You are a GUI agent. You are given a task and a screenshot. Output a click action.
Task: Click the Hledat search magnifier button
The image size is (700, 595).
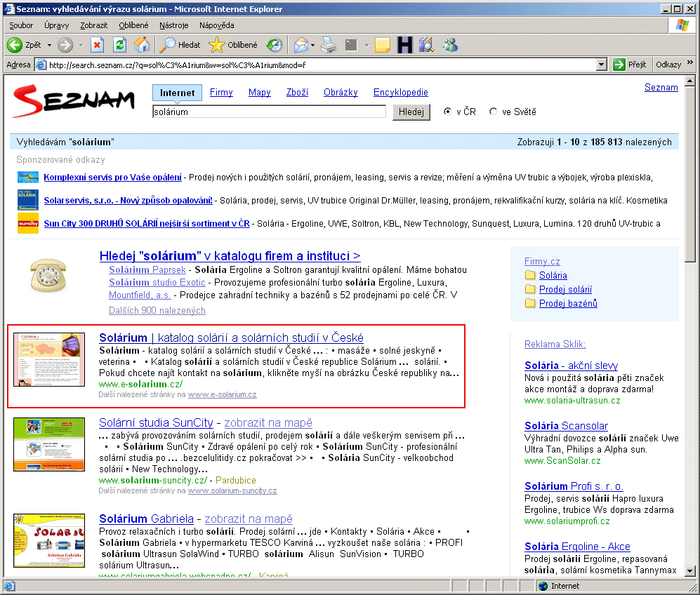[180, 45]
